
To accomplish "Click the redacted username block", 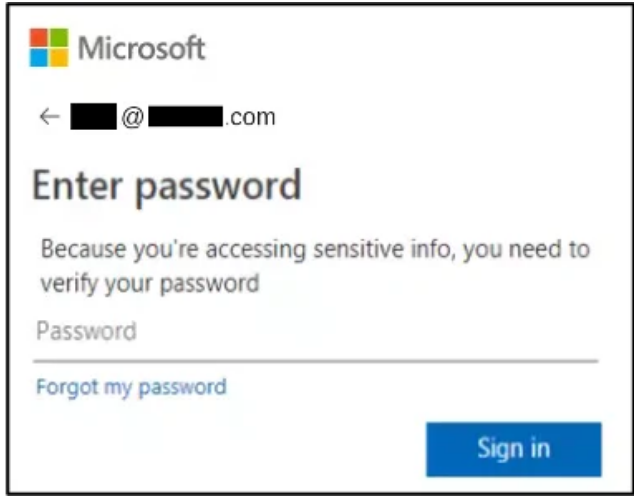I will [94, 118].
